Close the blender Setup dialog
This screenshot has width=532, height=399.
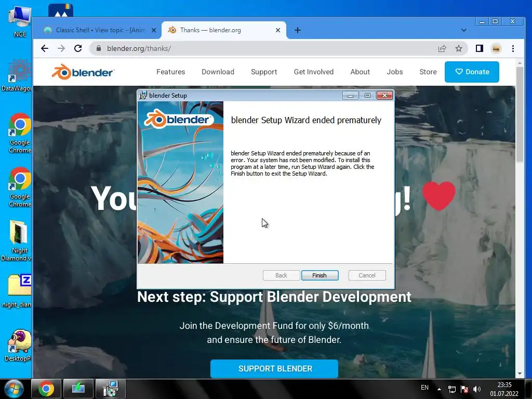(384, 96)
